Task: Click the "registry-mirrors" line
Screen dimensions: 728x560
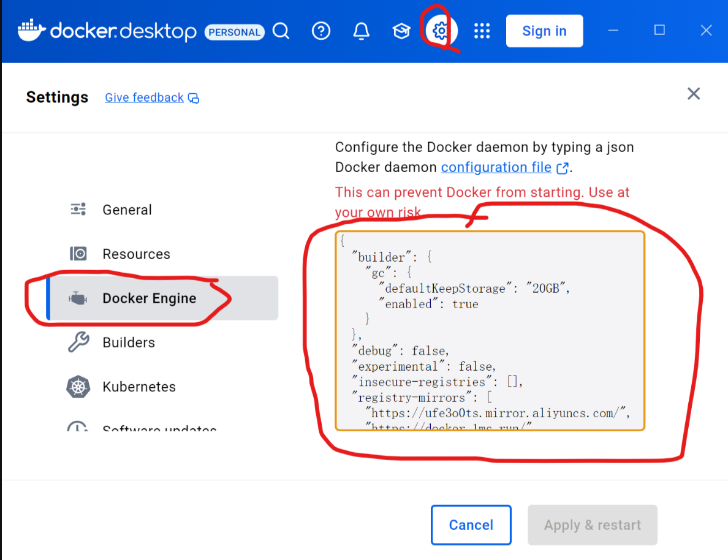Action: click(422, 398)
